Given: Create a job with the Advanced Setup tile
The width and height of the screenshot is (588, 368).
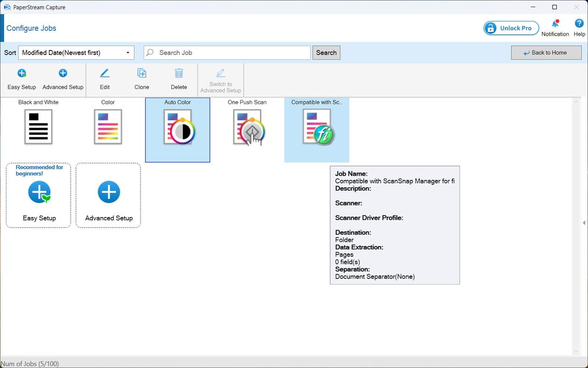Looking at the screenshot, I should click(108, 195).
